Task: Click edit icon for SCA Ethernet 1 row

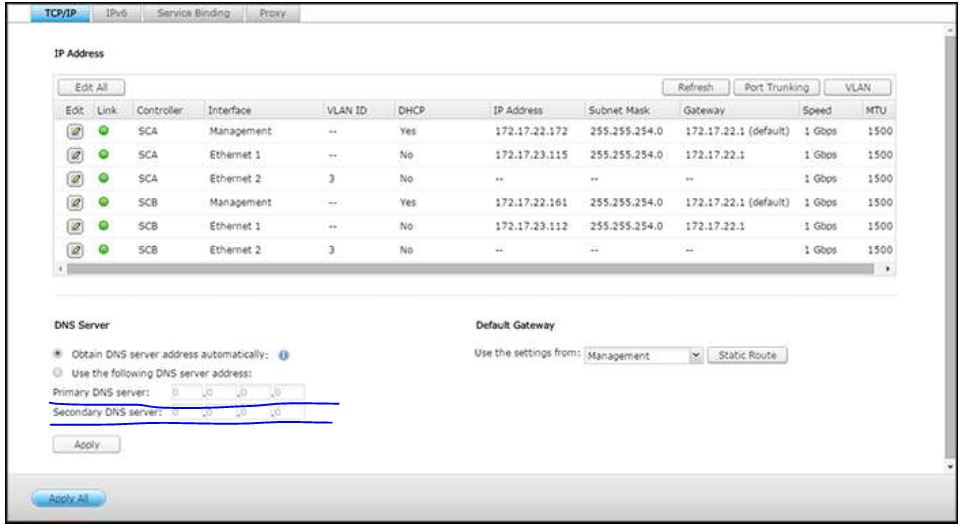Action: 73,156
